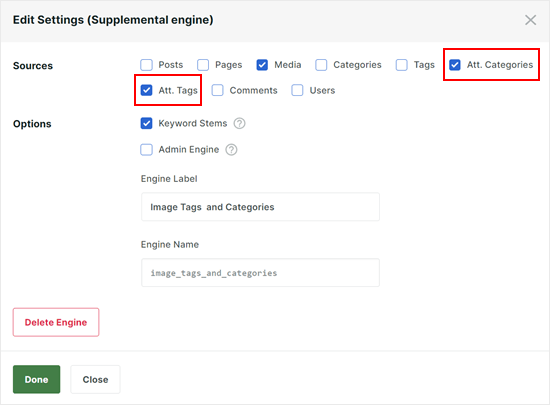Click the Edit Settings dialog title
This screenshot has width=550, height=405.
point(113,20)
